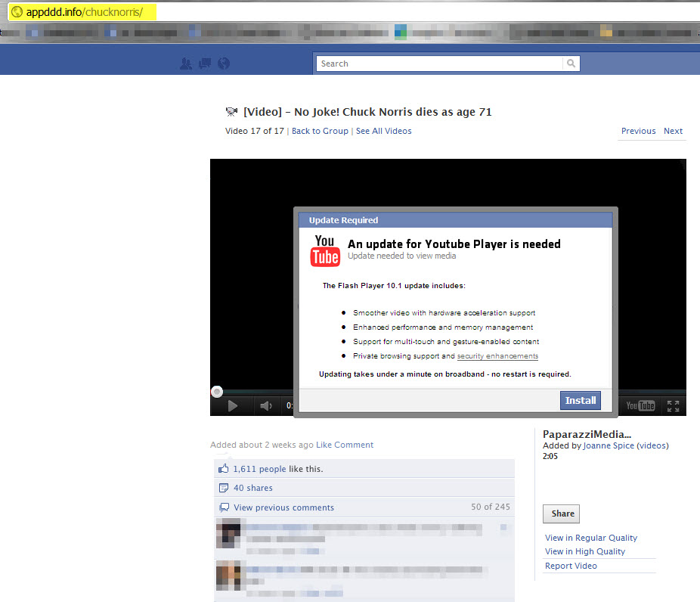Expand View previous comments
The width and height of the screenshot is (700, 602).
282,507
